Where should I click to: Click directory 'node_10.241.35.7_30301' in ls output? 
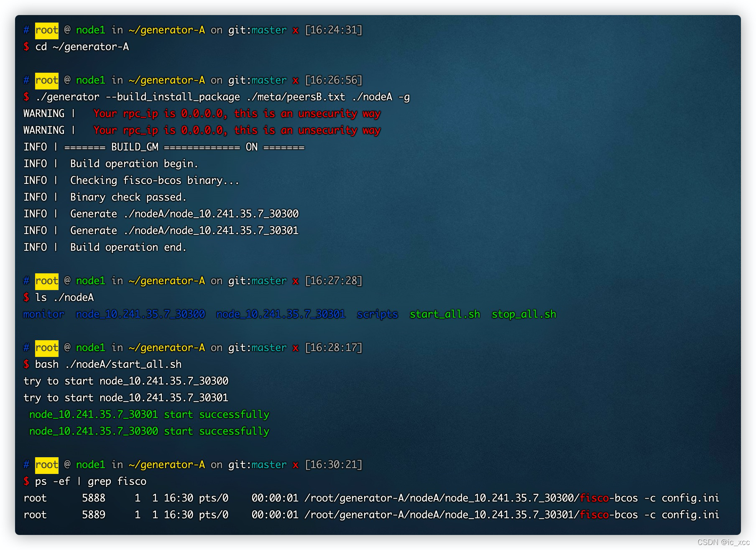point(281,314)
